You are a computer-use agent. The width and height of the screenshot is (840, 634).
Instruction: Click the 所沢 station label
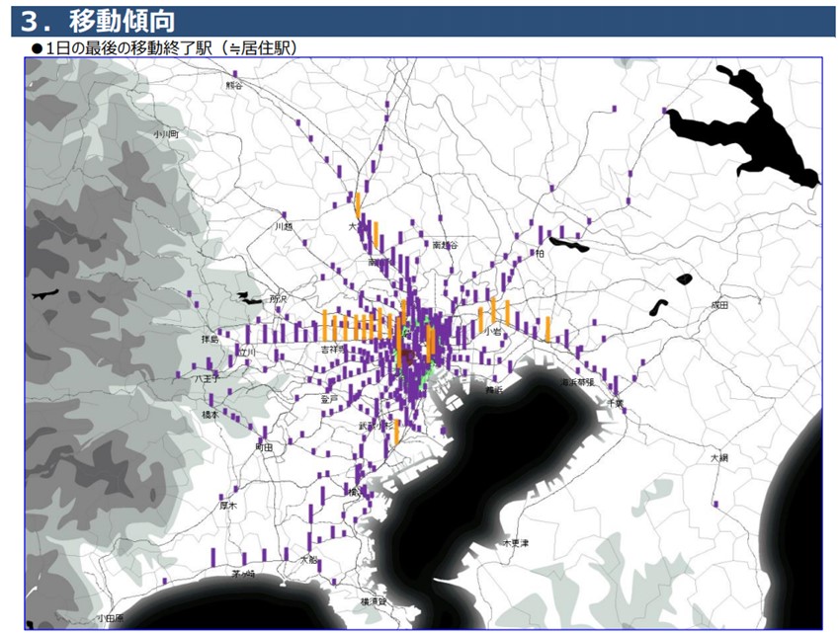coord(278,299)
